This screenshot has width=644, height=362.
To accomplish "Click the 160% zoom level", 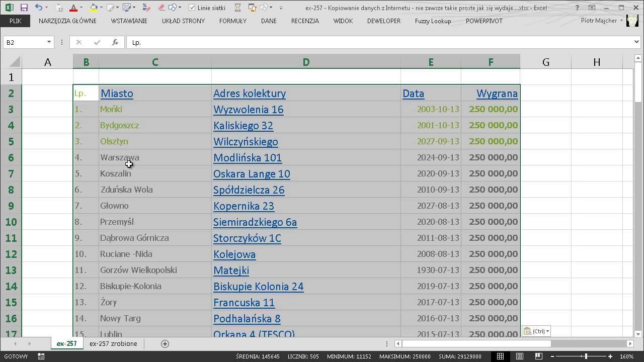I will pos(626,356).
